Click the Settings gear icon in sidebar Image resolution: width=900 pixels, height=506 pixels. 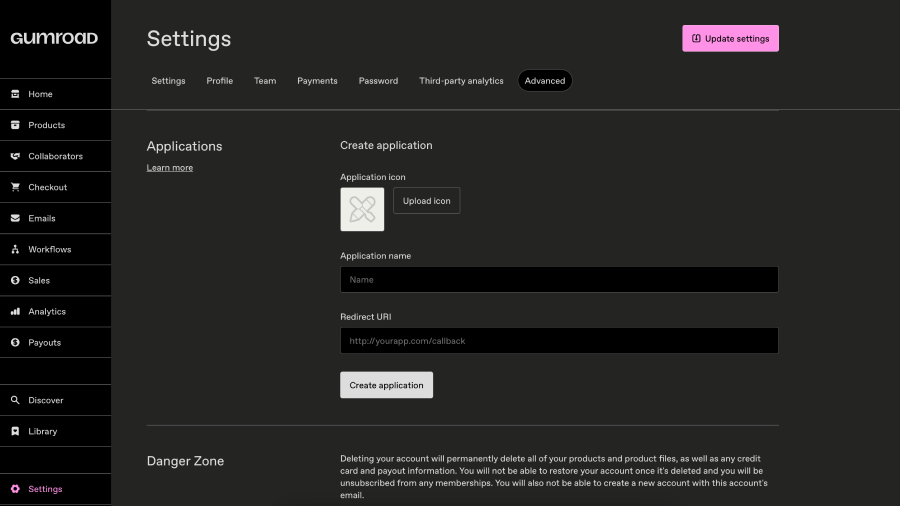coord(15,489)
